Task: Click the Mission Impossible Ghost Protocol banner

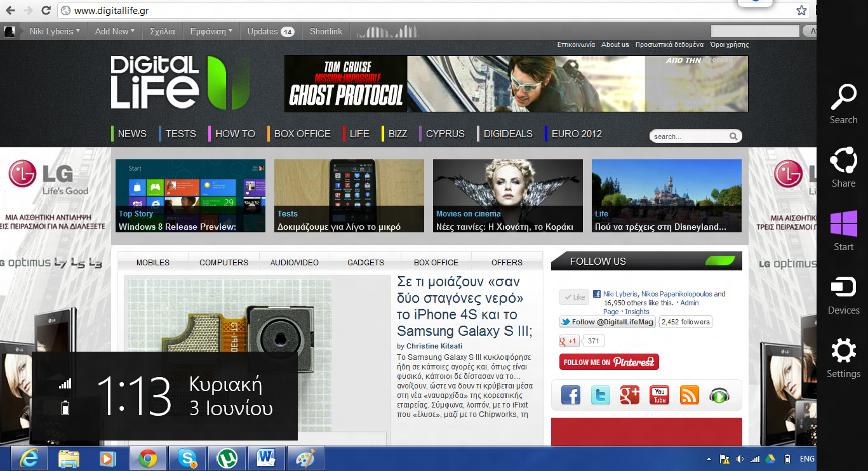Action: click(x=516, y=84)
